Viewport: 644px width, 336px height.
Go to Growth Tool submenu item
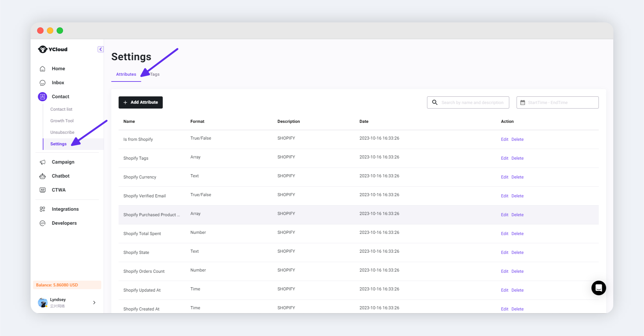pos(62,121)
